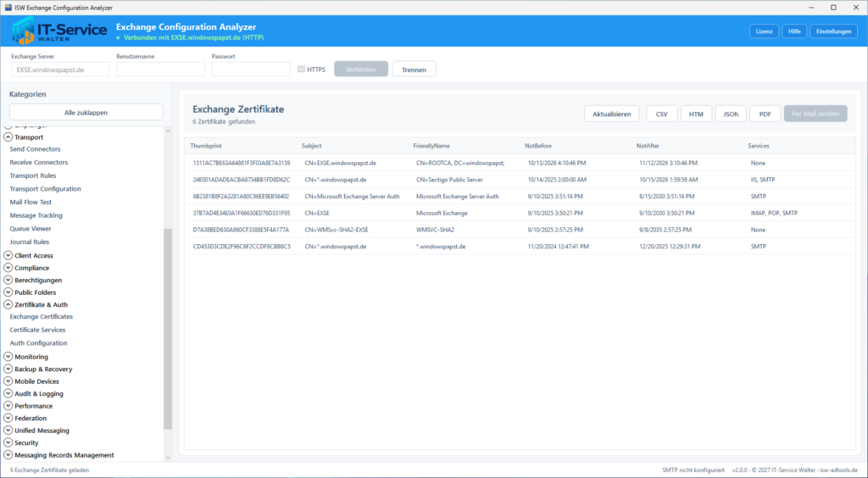Select Journal Rules
The width and height of the screenshot is (868, 478).
(30, 242)
